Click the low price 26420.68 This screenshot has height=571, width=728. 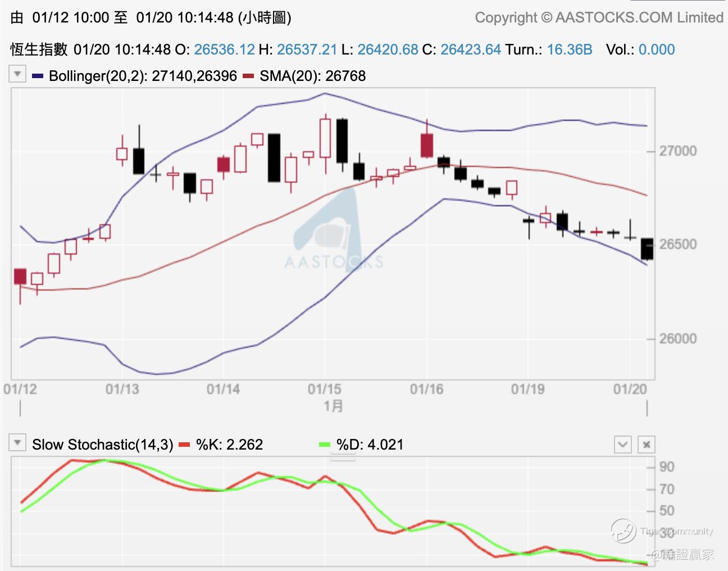tap(388, 49)
